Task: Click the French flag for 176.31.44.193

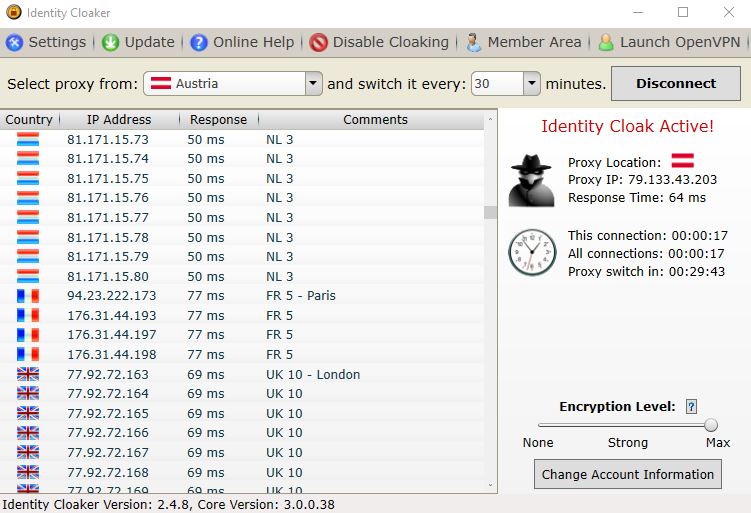Action: (x=28, y=316)
